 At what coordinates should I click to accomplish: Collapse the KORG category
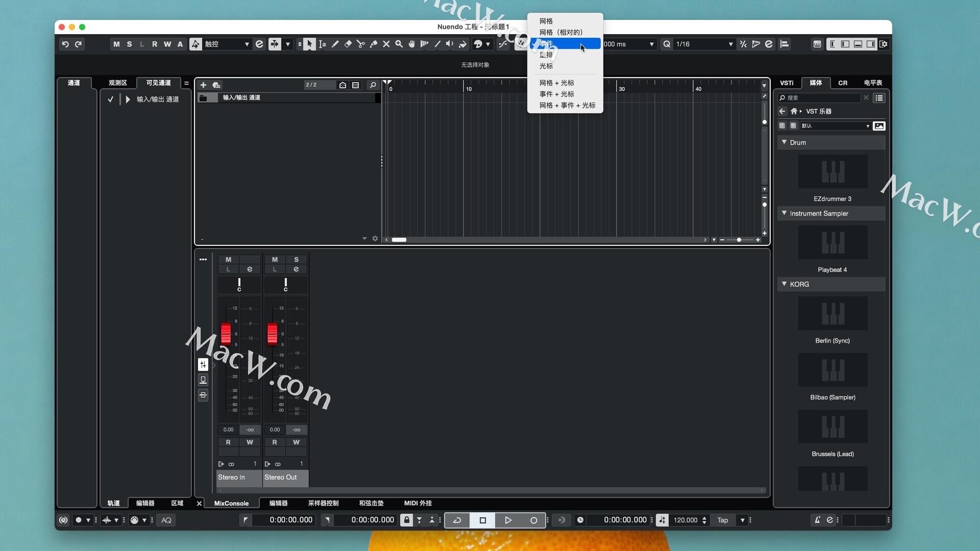click(x=785, y=284)
